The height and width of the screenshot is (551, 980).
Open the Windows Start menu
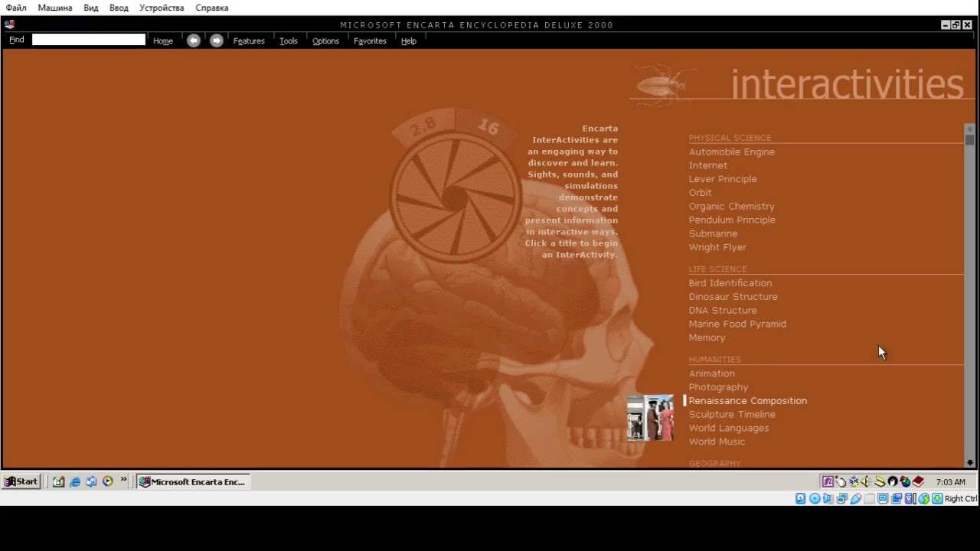21,481
